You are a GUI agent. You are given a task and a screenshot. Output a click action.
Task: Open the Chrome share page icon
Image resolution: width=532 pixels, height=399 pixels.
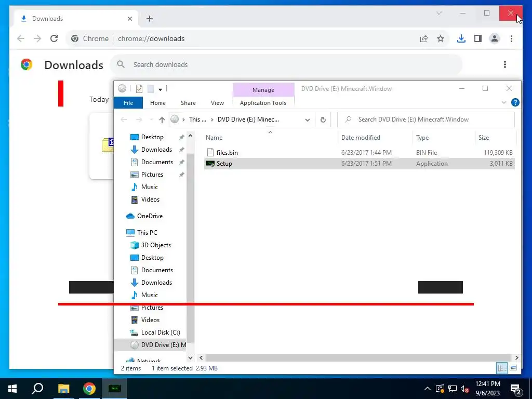point(424,38)
